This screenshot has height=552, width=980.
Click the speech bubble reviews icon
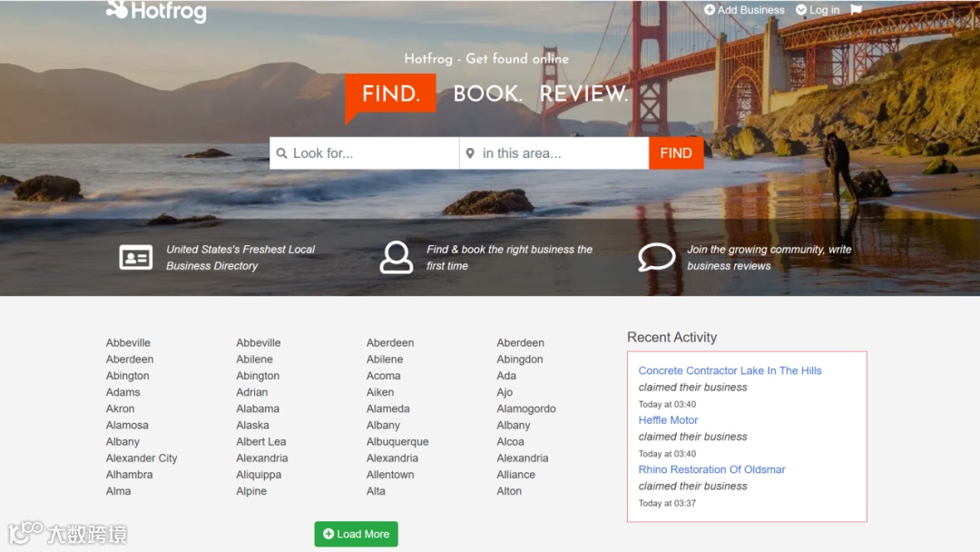[656, 257]
